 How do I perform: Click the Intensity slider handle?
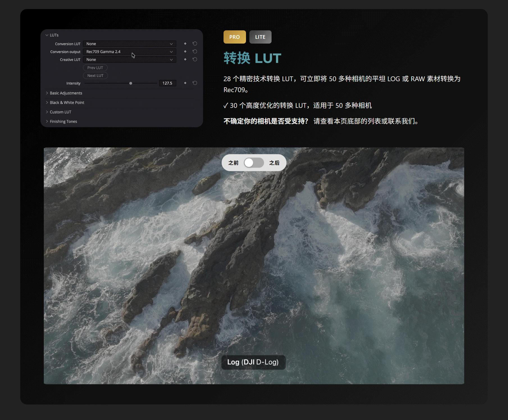[131, 83]
